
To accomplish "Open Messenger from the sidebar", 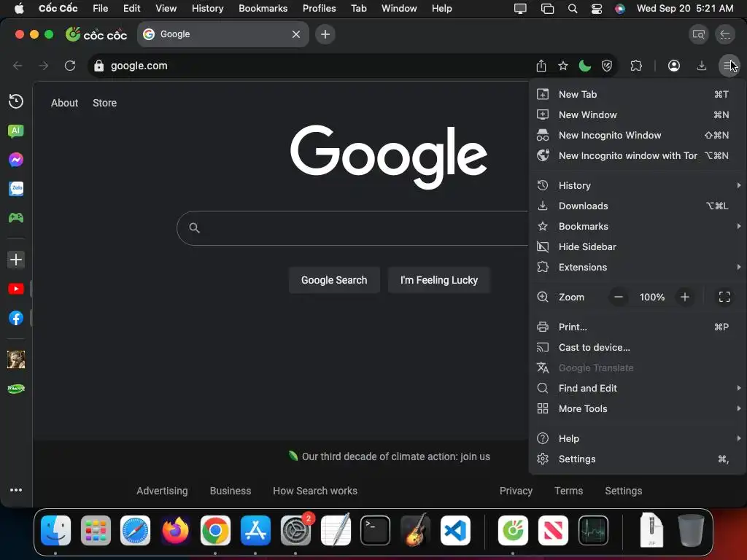I will [16, 160].
